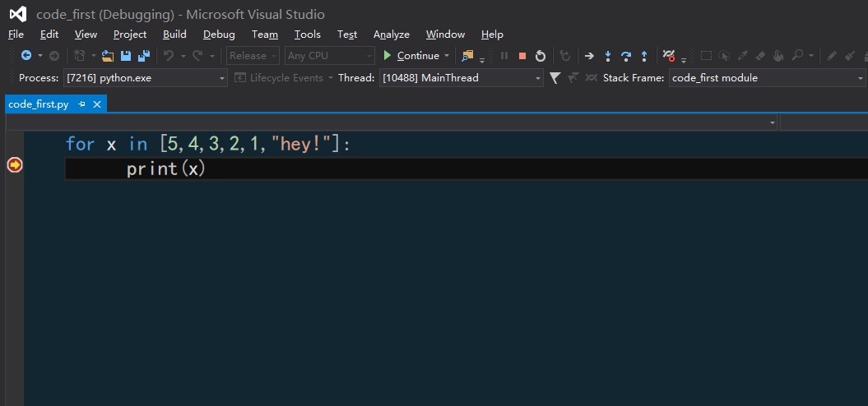Open the Help menu
The image size is (868, 406).
[x=492, y=35]
